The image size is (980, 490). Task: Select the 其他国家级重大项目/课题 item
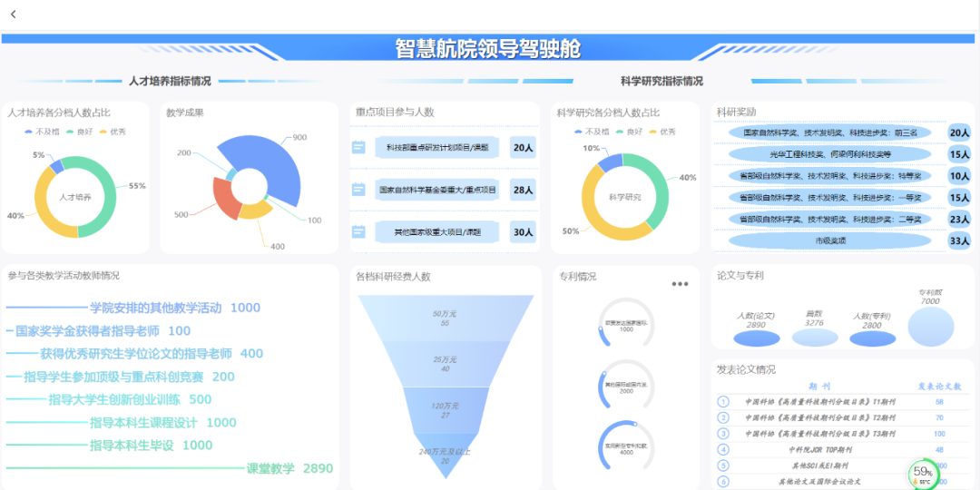[x=437, y=232]
